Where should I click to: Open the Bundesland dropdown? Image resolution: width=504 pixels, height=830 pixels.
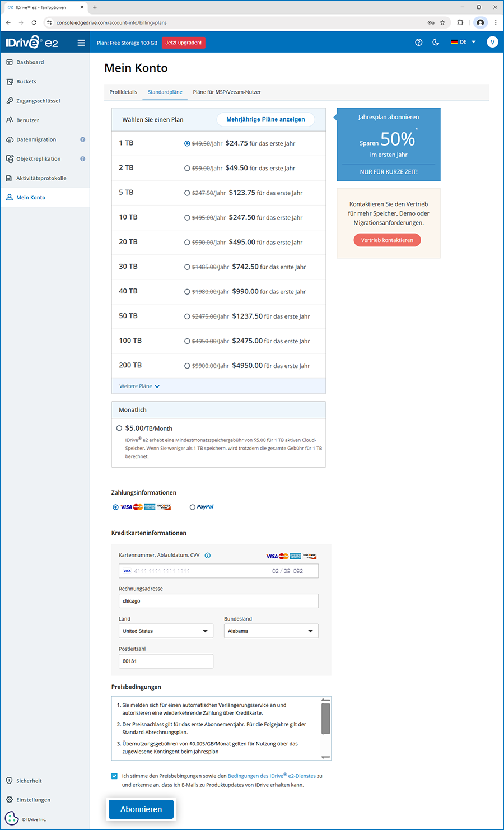pos(271,631)
